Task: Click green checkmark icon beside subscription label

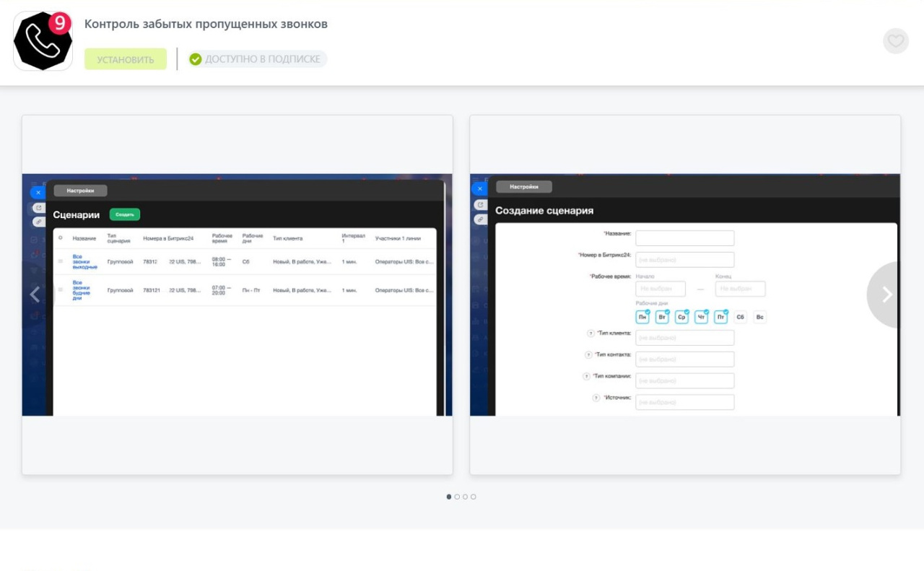Action: [195, 59]
